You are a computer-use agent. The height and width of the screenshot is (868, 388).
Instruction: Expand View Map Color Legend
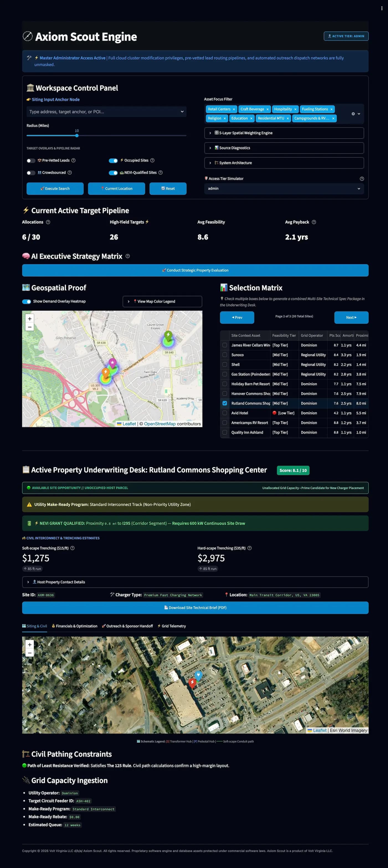(163, 302)
